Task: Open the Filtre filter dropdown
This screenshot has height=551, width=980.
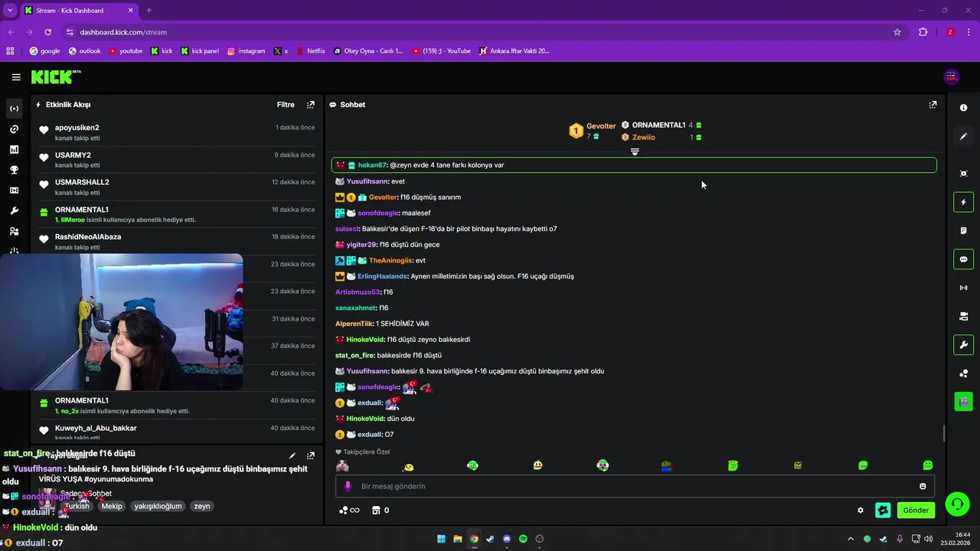Action: click(286, 105)
